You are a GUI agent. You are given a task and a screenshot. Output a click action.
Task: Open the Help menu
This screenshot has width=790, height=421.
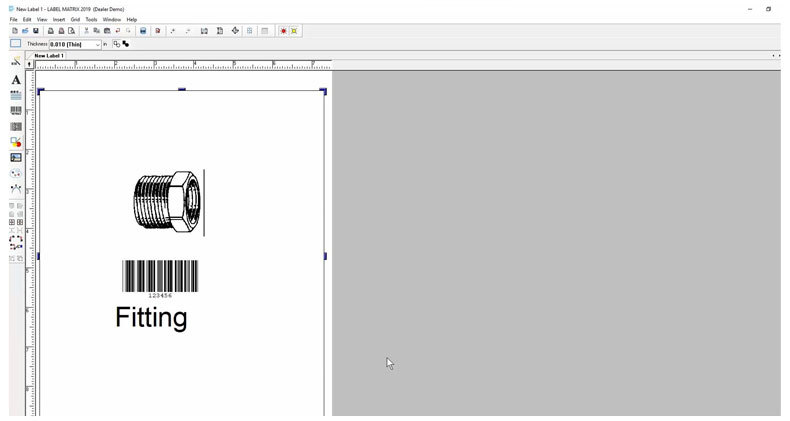click(131, 20)
